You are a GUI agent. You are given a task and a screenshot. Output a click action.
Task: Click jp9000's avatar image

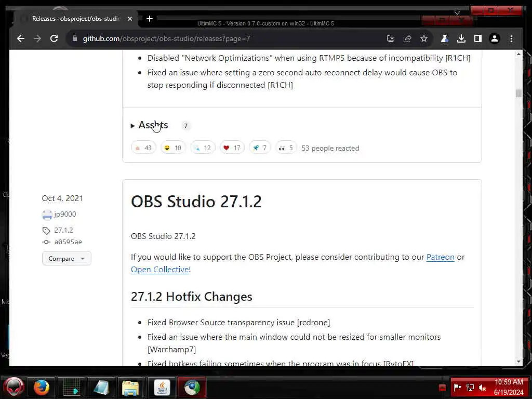(47, 215)
